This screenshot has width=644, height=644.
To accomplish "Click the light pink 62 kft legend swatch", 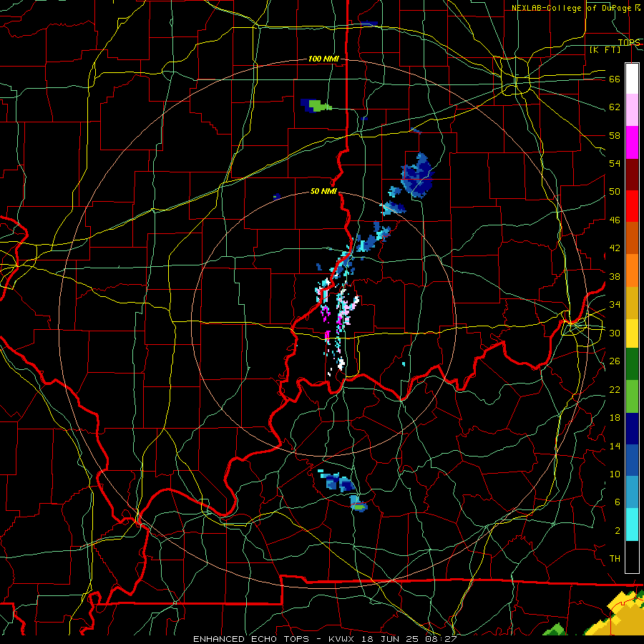I will pyautogui.click(x=632, y=110).
